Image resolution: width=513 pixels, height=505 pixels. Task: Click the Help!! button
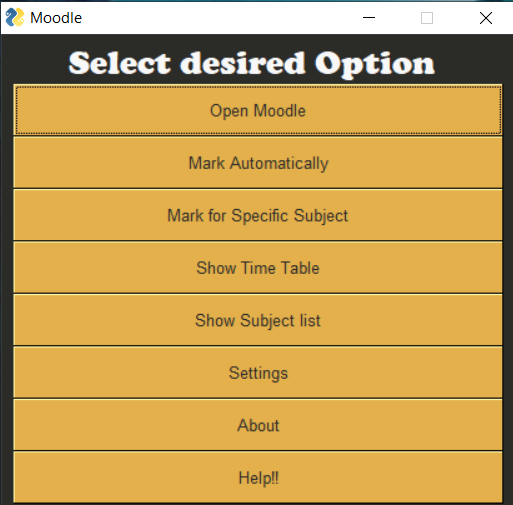click(258, 477)
